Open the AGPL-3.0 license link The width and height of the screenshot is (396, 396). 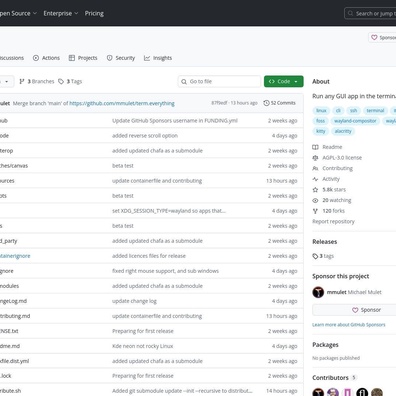coord(342,158)
